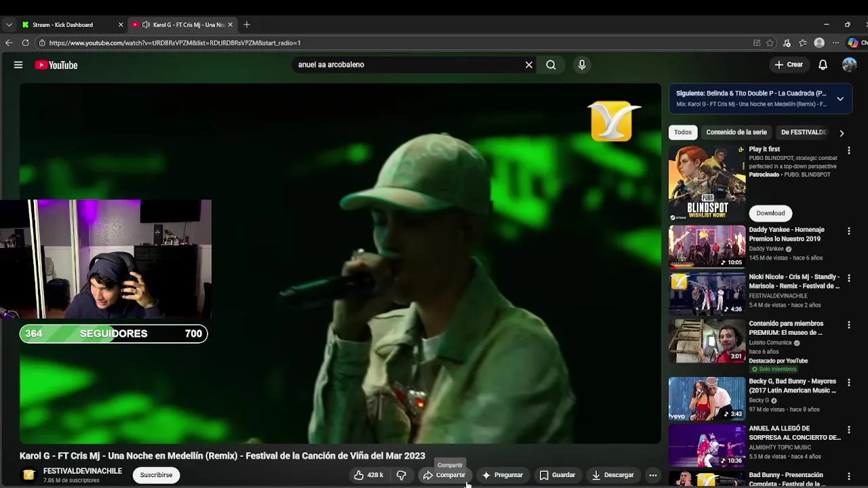Click Daddy Yankee Homenaje video title

[x=787, y=235]
